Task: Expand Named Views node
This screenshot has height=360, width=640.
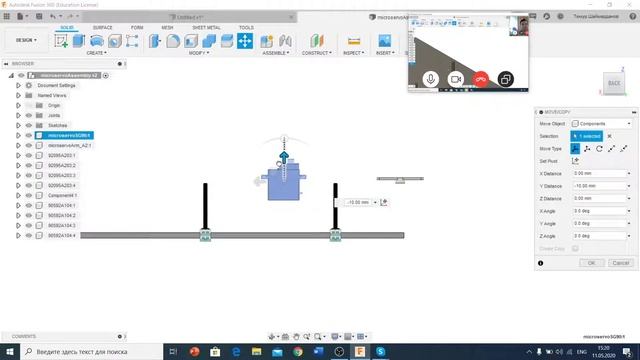Action: point(18,96)
